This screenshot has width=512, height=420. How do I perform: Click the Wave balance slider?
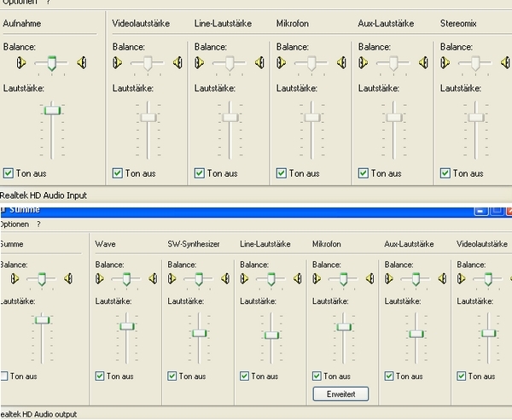coord(126,279)
